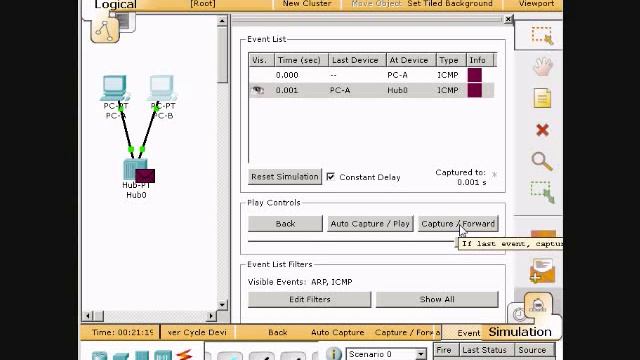Activate the red X Delete tool
The image size is (640, 360).
tap(542, 130)
